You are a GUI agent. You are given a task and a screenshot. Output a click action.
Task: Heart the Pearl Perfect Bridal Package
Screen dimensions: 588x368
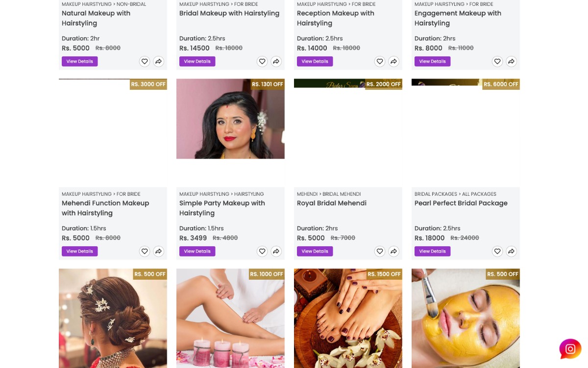pos(497,251)
